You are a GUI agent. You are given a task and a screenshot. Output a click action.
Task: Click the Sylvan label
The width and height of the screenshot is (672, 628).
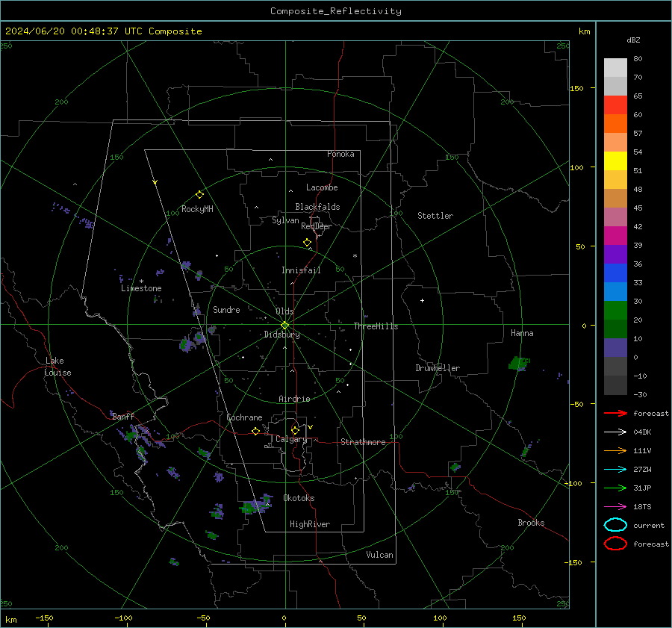285,220
